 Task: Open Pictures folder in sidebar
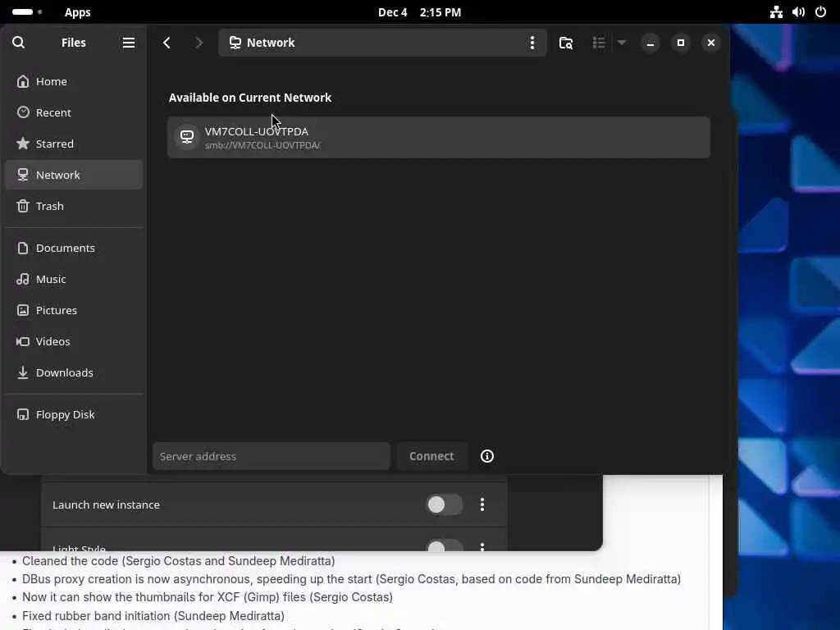click(74, 310)
